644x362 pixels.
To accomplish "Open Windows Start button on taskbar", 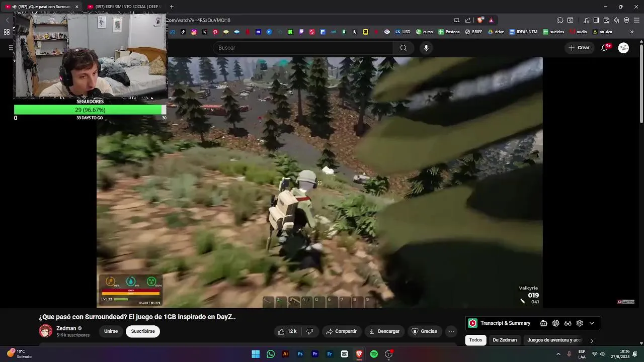I will click(x=256, y=354).
